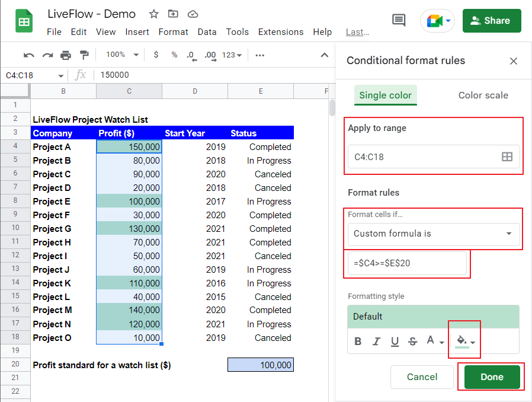Open the View menu

pos(106,32)
